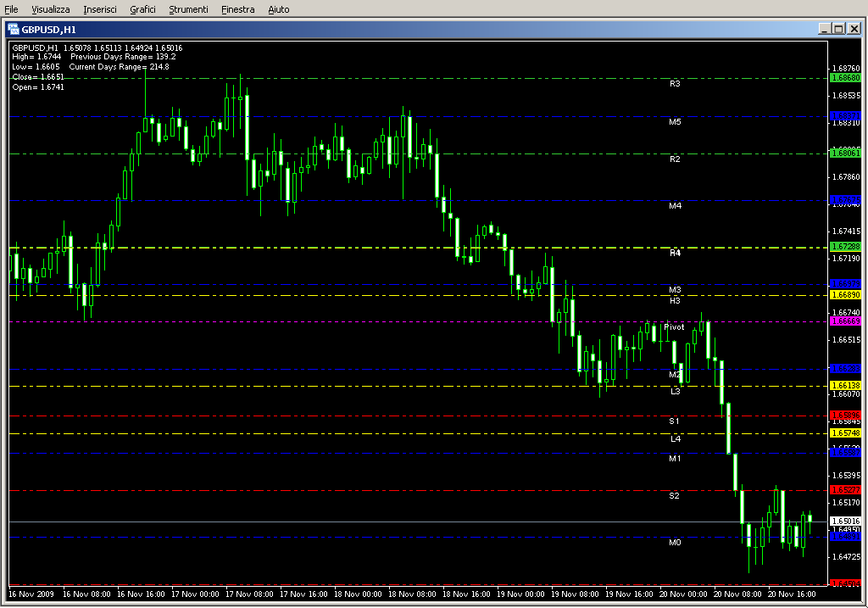Select the M5 level label
The height and width of the screenshot is (608, 868).
pyautogui.click(x=675, y=122)
